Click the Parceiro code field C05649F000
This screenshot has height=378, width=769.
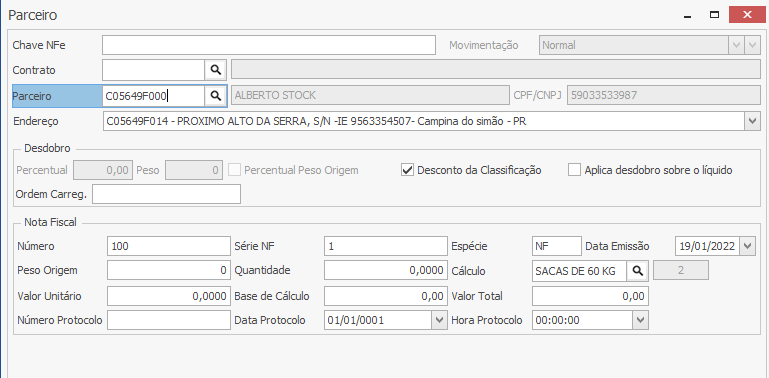pyautogui.click(x=154, y=96)
